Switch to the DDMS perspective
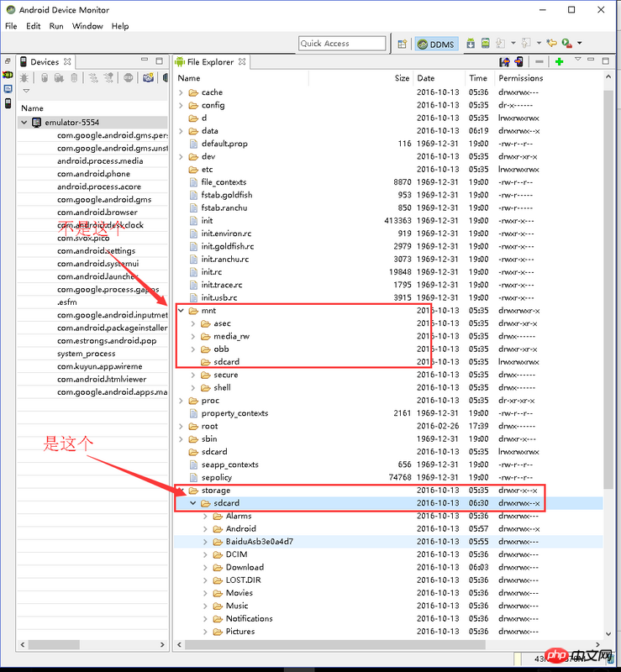 click(439, 44)
